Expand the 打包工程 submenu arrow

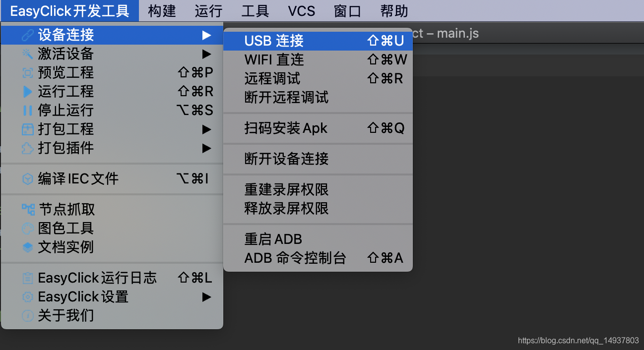[x=206, y=129]
